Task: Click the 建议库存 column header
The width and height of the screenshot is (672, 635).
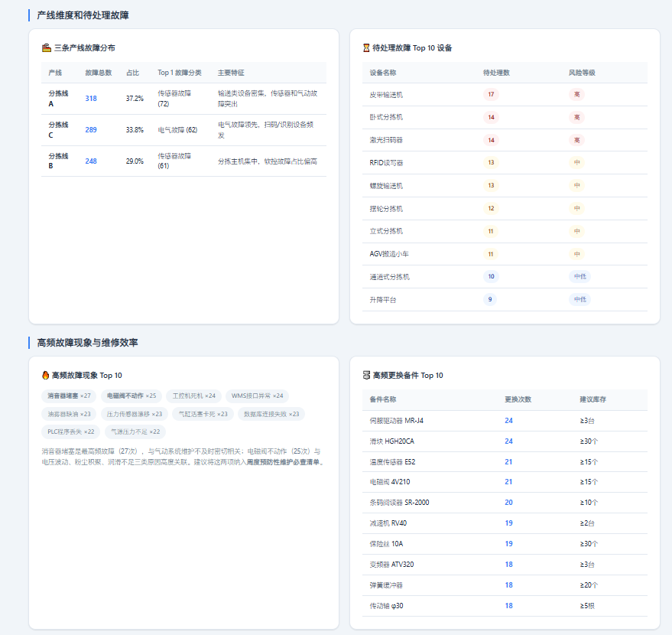Action: (592, 399)
